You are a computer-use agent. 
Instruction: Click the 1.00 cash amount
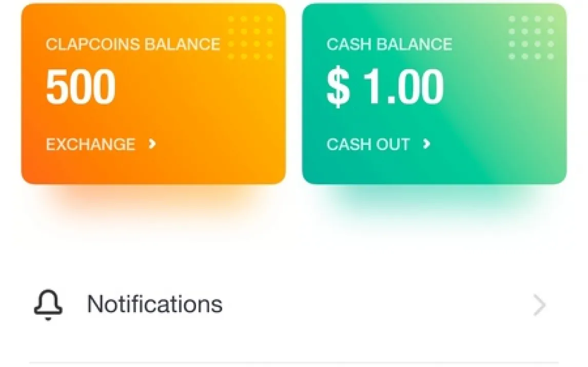click(x=403, y=88)
